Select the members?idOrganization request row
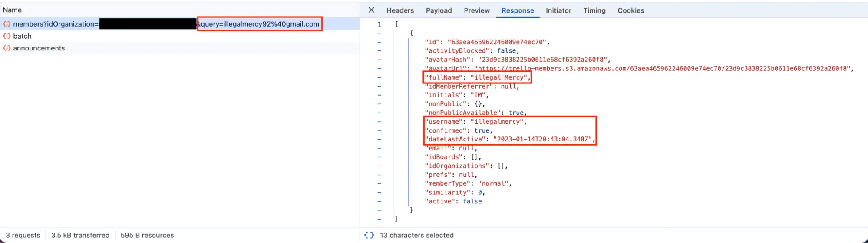Image resolution: width=868 pixels, height=243 pixels. pyautogui.click(x=180, y=24)
